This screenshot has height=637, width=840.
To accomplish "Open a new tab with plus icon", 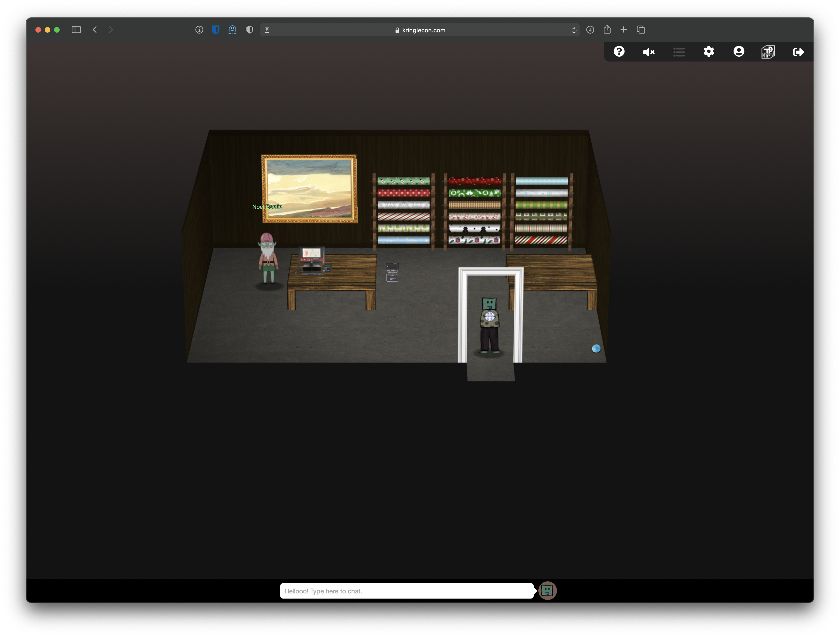I will [624, 30].
